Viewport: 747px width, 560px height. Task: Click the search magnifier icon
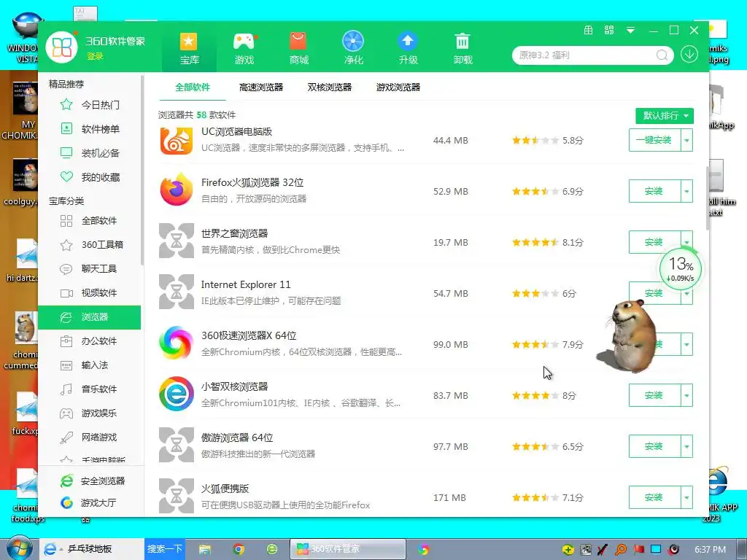pos(662,55)
